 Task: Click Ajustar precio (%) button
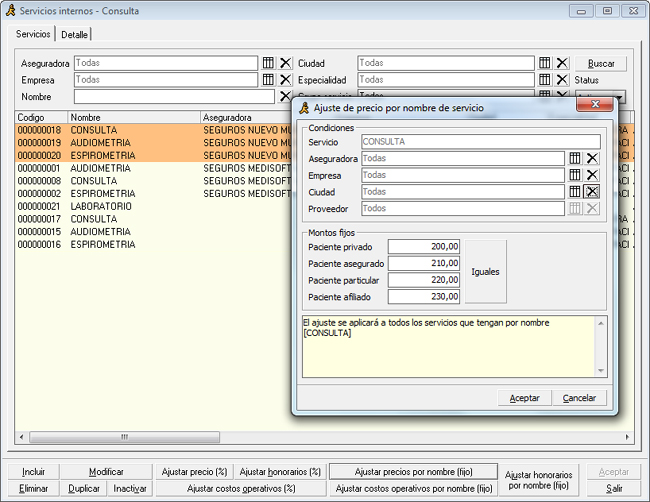click(x=194, y=472)
